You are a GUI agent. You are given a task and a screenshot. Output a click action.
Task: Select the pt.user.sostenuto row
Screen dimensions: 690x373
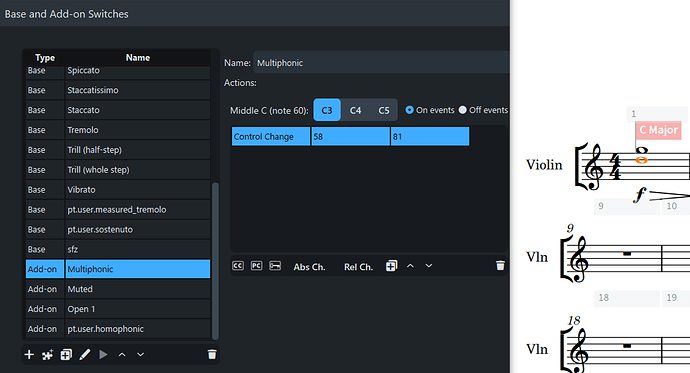pyautogui.click(x=118, y=230)
